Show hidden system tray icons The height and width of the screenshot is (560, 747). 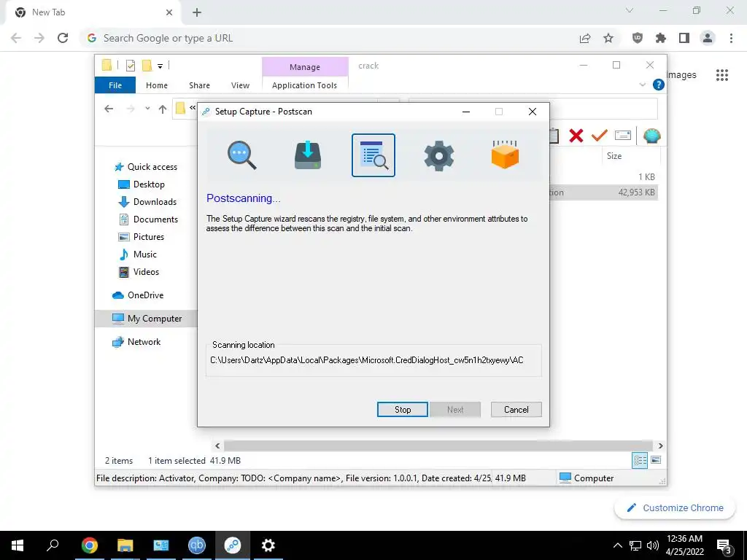(617, 545)
